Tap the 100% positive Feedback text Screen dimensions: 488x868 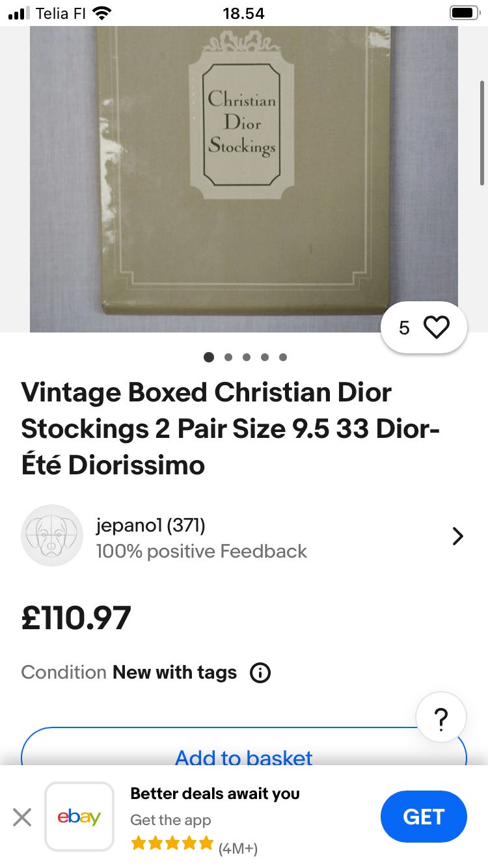pos(201,551)
